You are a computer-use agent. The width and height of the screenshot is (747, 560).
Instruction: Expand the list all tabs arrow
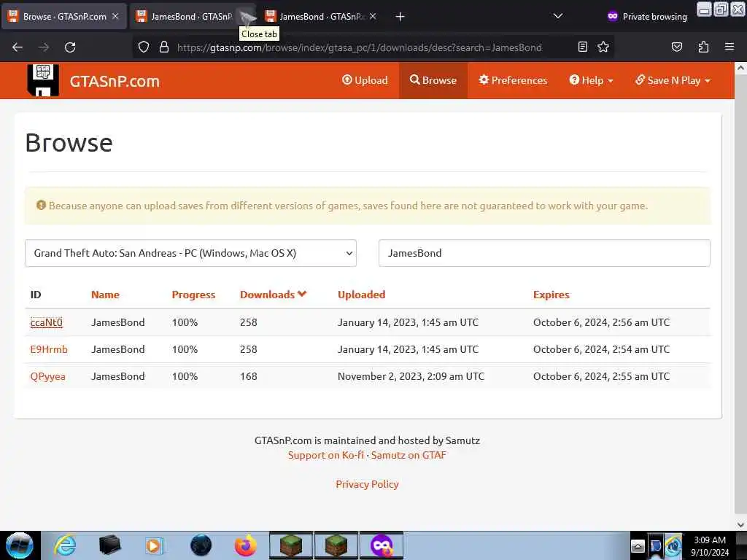tap(558, 16)
